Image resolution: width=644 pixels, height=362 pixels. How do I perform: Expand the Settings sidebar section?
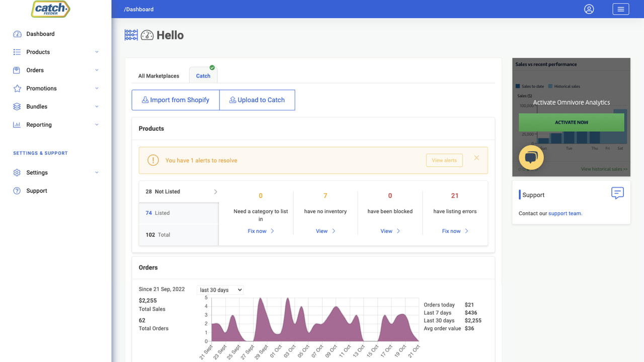(97, 172)
